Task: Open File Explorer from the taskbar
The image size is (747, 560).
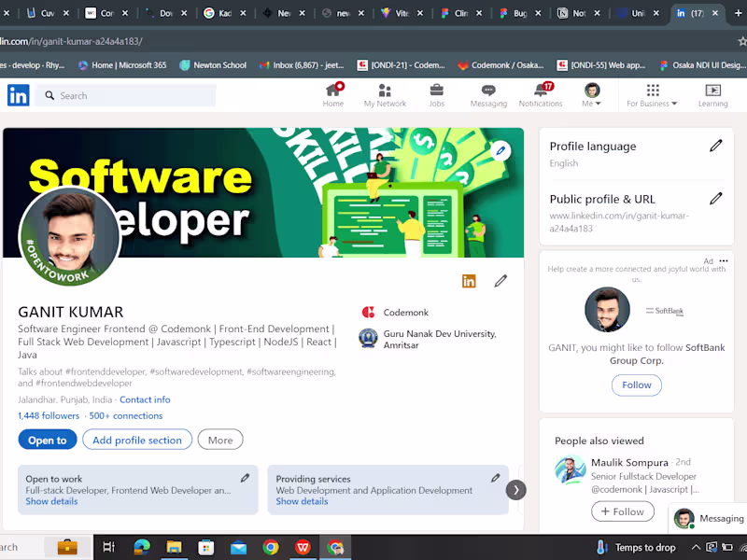Action: pyautogui.click(x=174, y=547)
